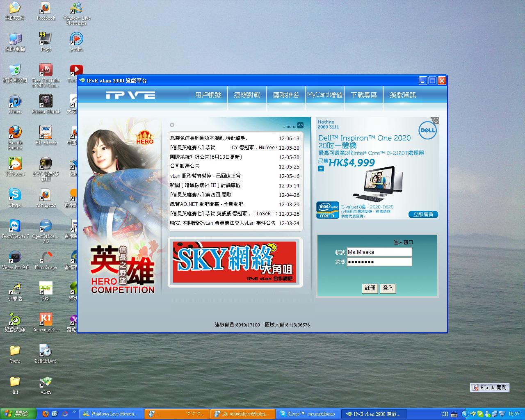
Task: Open the 我的電腦 desktop icon
Action: (x=15, y=43)
